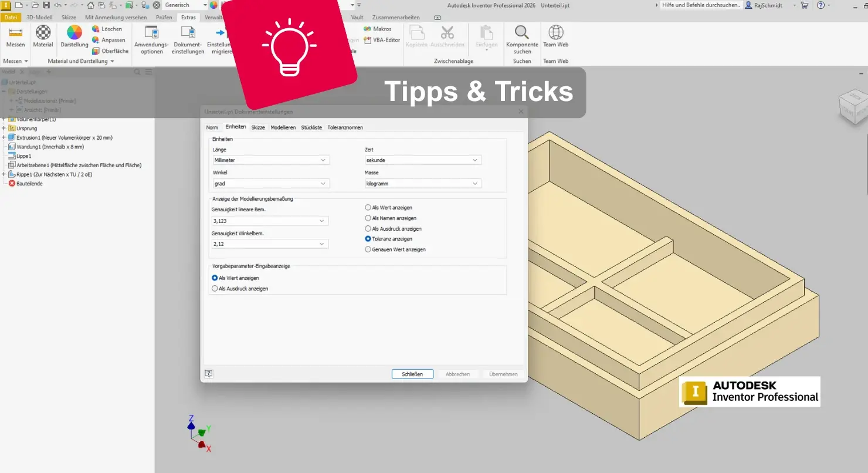The width and height of the screenshot is (868, 473).
Task: Open the Generisch material dropdown
Action: click(185, 5)
